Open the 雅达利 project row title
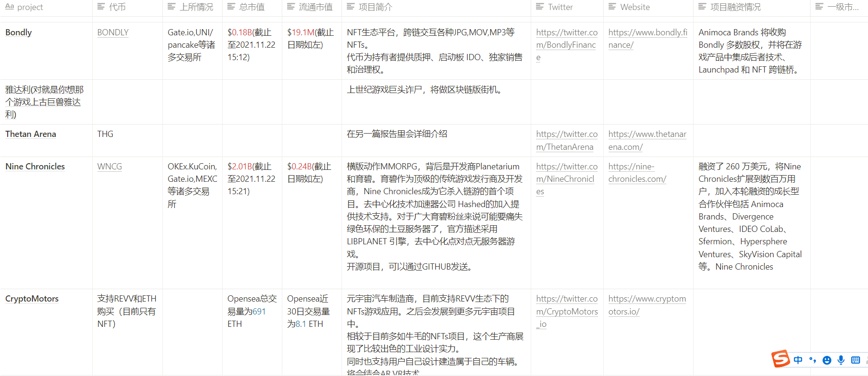 [44, 102]
